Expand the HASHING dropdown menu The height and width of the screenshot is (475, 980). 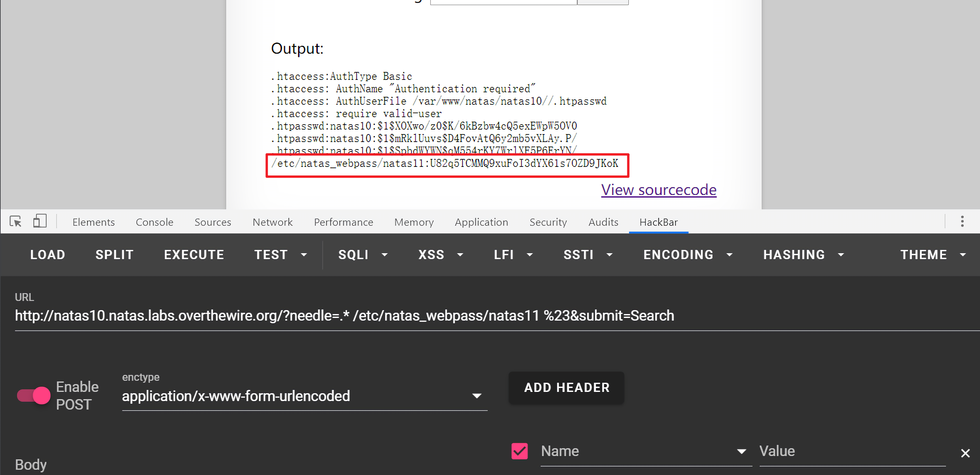pos(803,255)
